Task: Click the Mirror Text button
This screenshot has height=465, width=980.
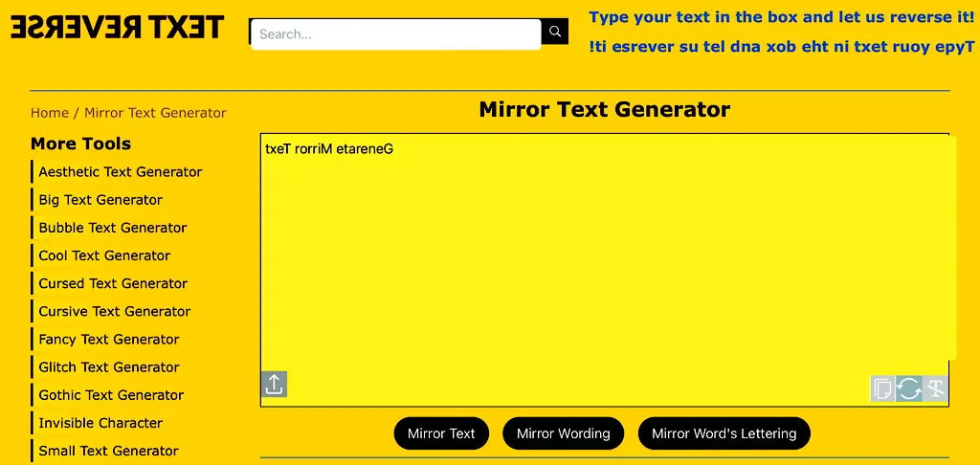Action: click(441, 433)
